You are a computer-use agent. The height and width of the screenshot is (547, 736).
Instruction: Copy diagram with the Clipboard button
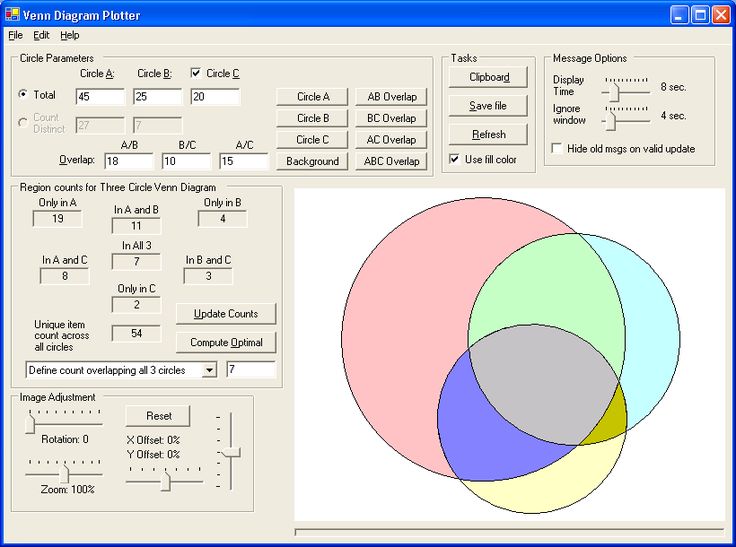(x=489, y=77)
